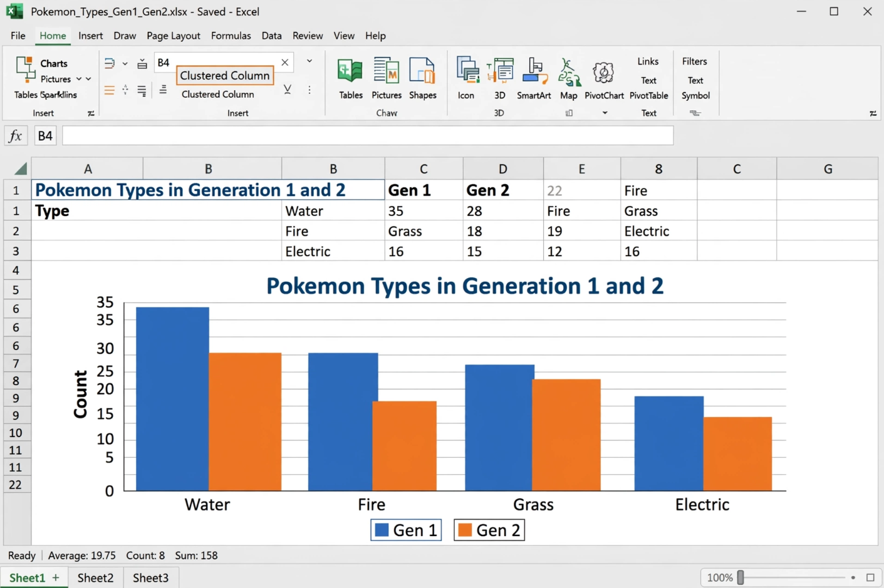This screenshot has height=588, width=884.
Task: Click the Links button
Action: (x=648, y=61)
